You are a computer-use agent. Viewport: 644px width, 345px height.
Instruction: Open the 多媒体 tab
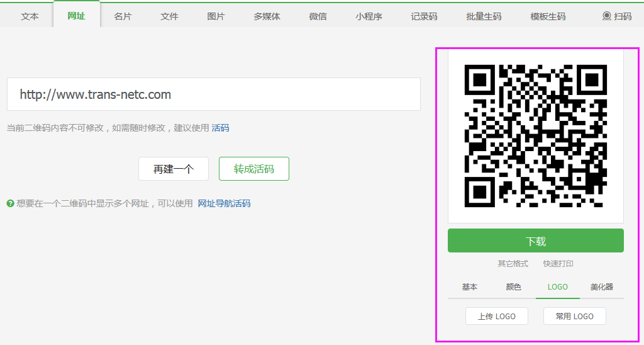[x=267, y=16]
